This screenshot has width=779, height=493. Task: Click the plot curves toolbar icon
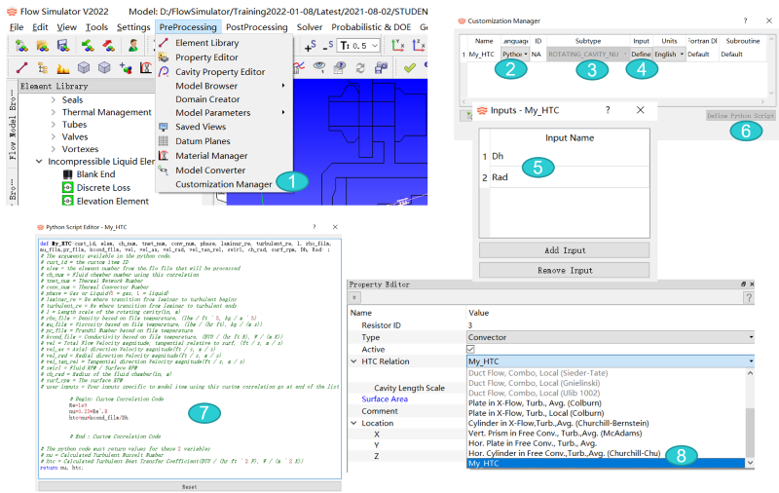click(299, 68)
